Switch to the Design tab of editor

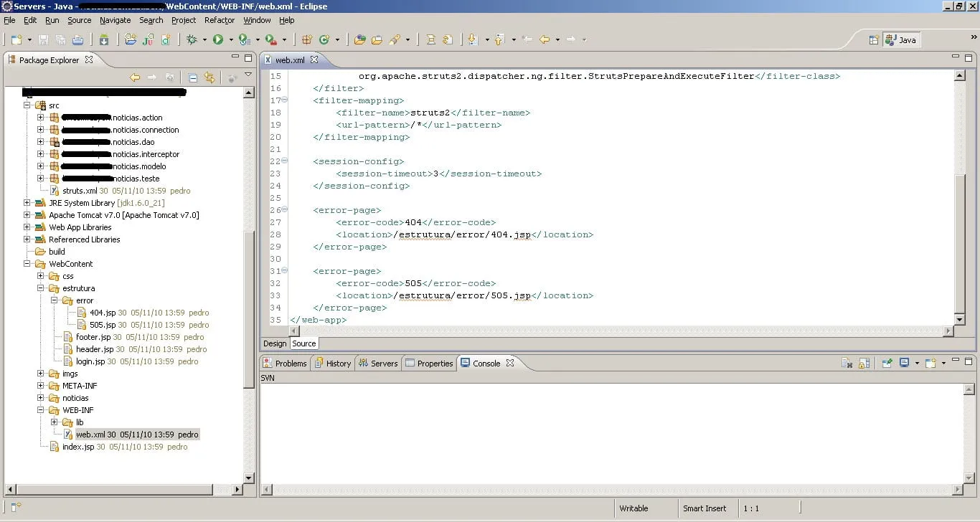(x=274, y=343)
